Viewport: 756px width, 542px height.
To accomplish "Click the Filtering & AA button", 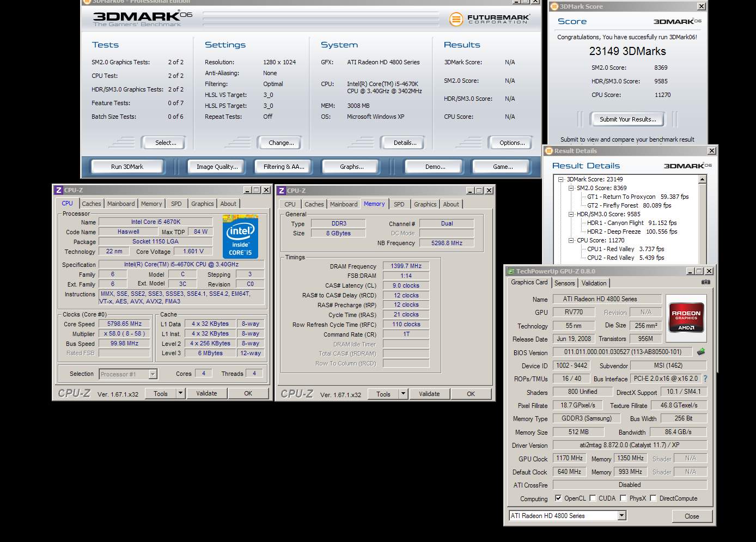I will coord(284,167).
